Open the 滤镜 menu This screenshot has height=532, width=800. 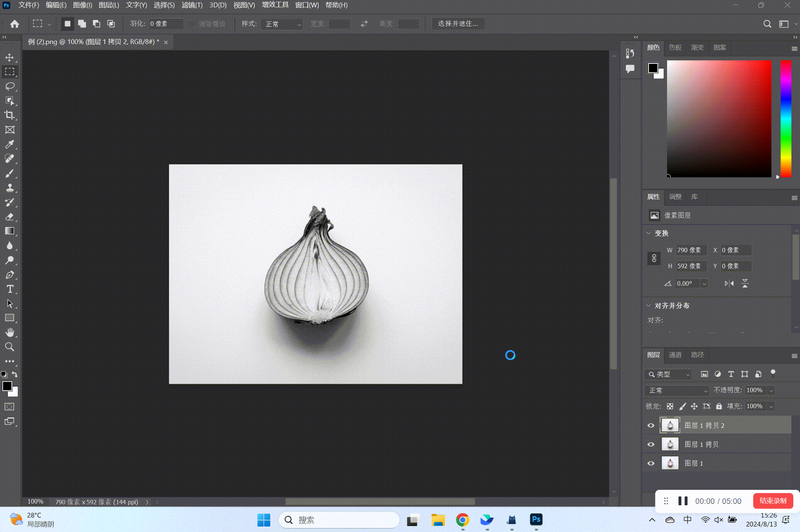pos(192,5)
